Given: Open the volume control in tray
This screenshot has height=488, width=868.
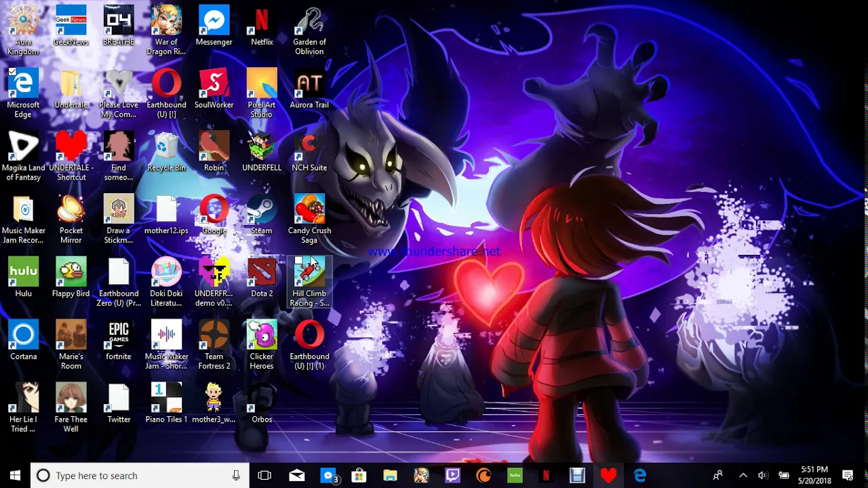Looking at the screenshot, I should (x=763, y=476).
